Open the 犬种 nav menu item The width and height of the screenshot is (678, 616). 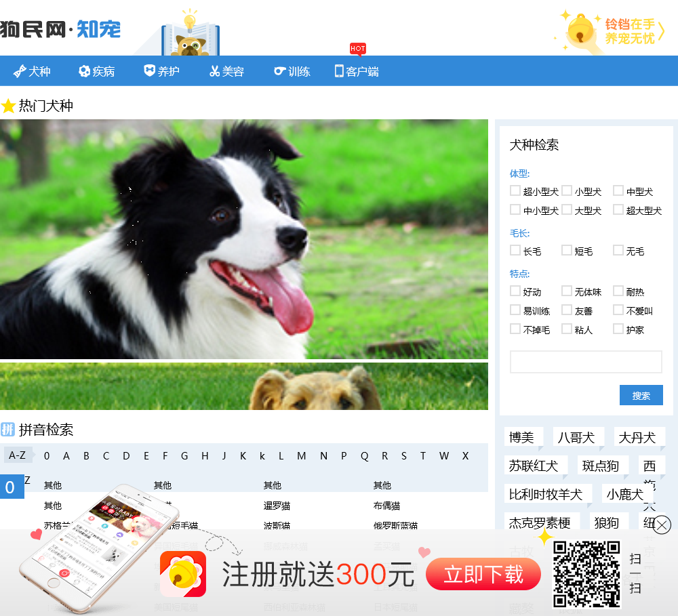[32, 71]
